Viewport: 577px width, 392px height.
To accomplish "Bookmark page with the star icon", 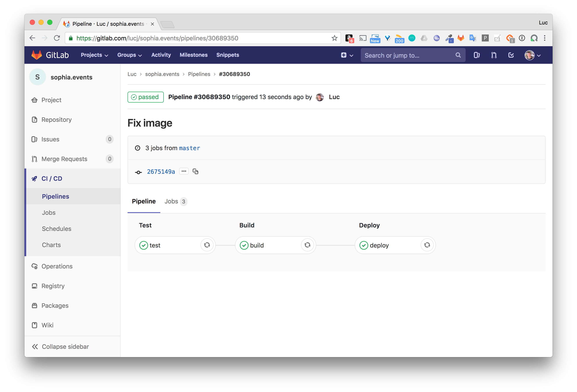I will [334, 38].
